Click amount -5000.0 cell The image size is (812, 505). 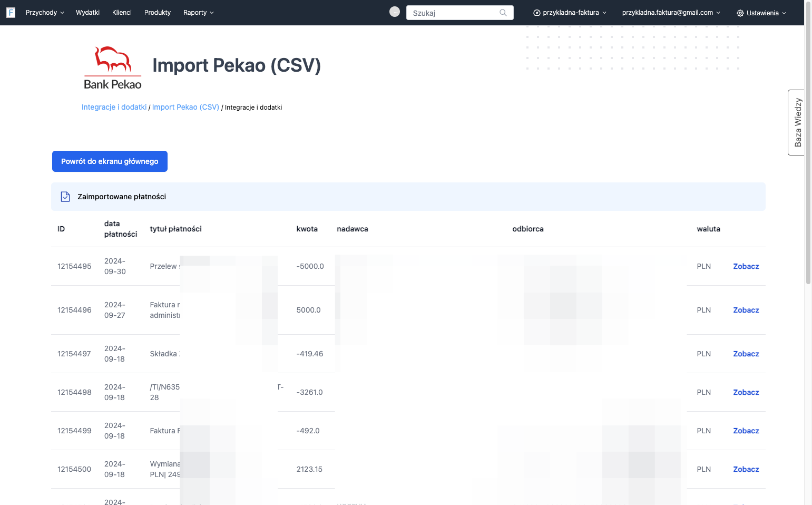pos(310,266)
